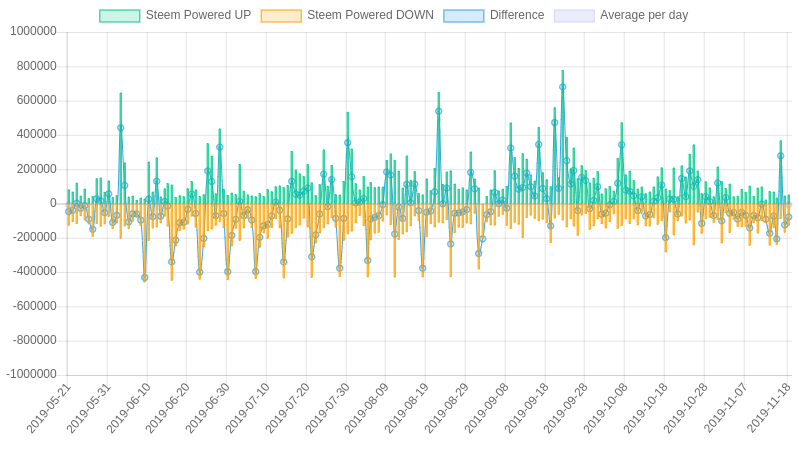Click the 800000 y-axis label
798x450 pixels.
click(x=36, y=66)
